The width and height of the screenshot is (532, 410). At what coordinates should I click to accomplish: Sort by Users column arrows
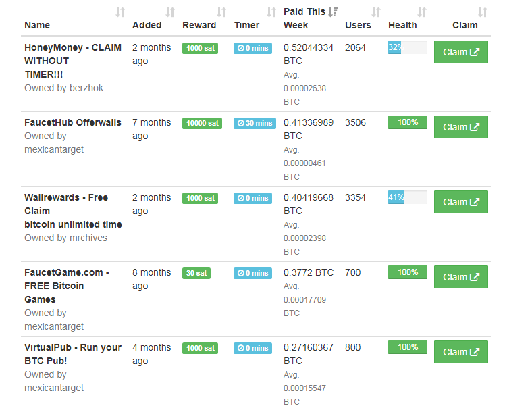click(377, 12)
